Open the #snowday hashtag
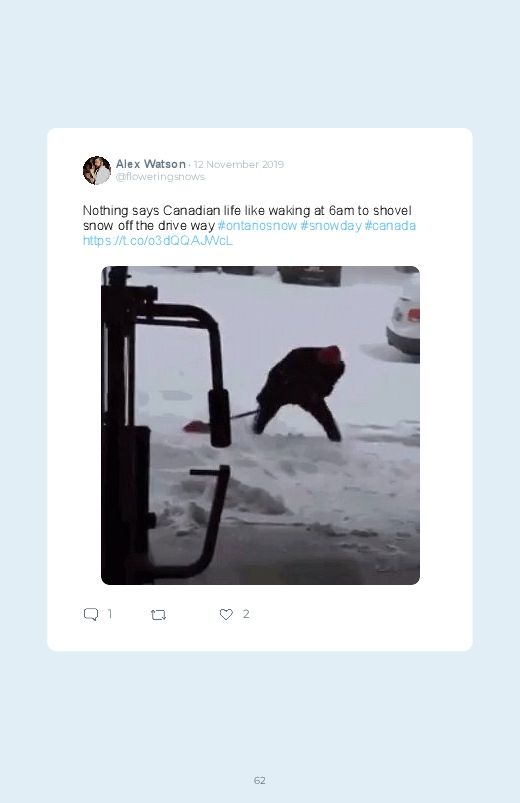Viewport: 520px width, 803px height. click(331, 226)
